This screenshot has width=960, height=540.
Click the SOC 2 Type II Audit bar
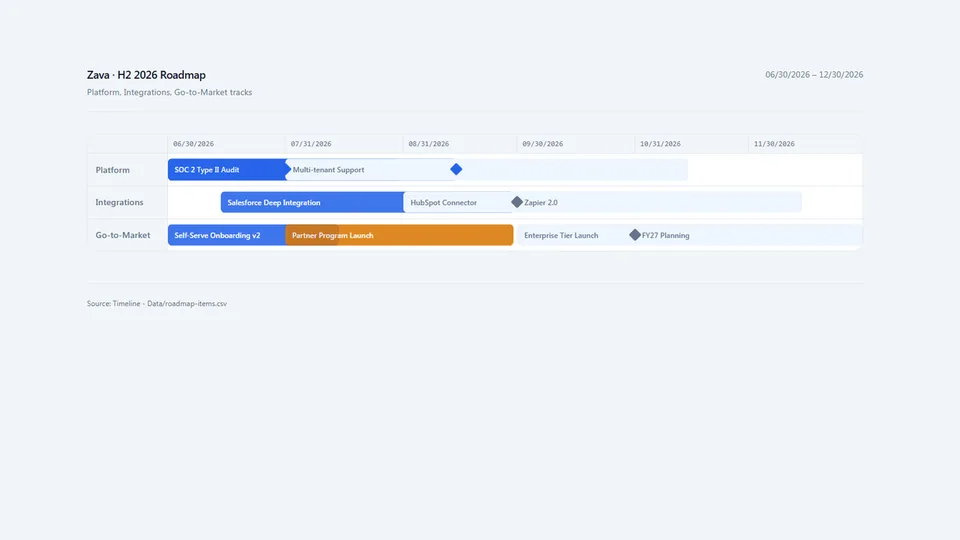[227, 170]
